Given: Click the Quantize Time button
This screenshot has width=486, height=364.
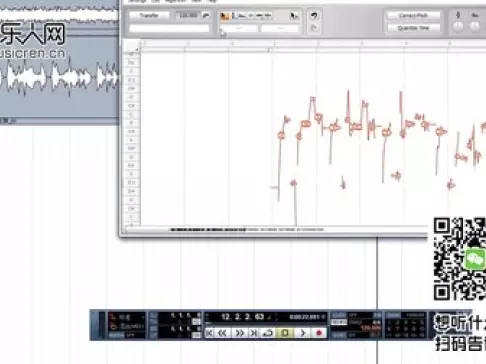Looking at the screenshot, I should [413, 28].
